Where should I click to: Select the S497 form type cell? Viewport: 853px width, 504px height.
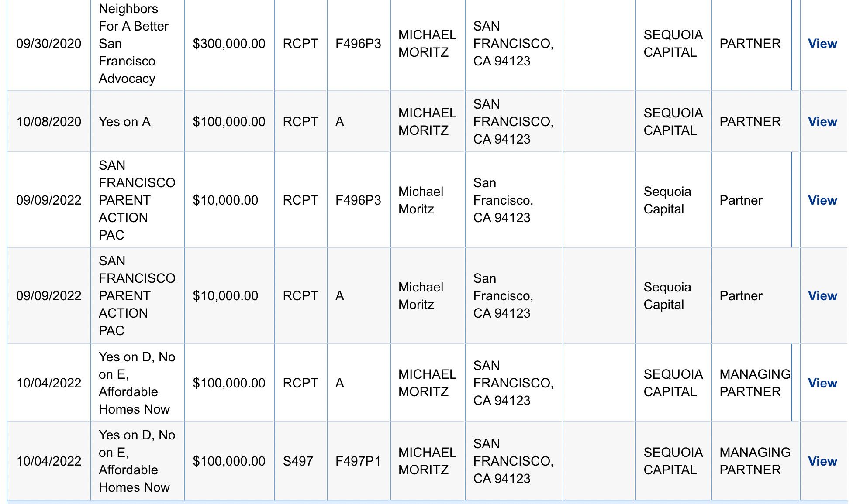click(298, 461)
